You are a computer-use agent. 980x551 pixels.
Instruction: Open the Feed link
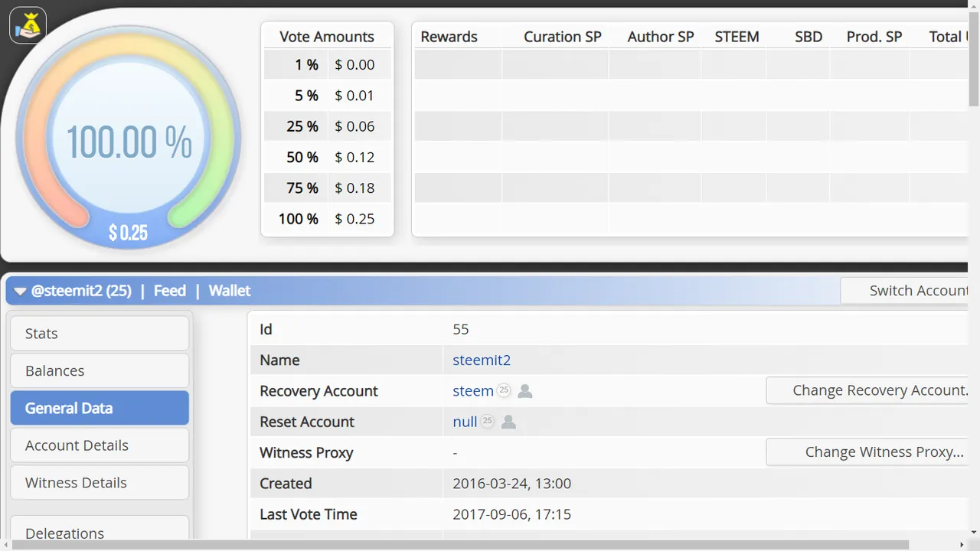point(169,291)
